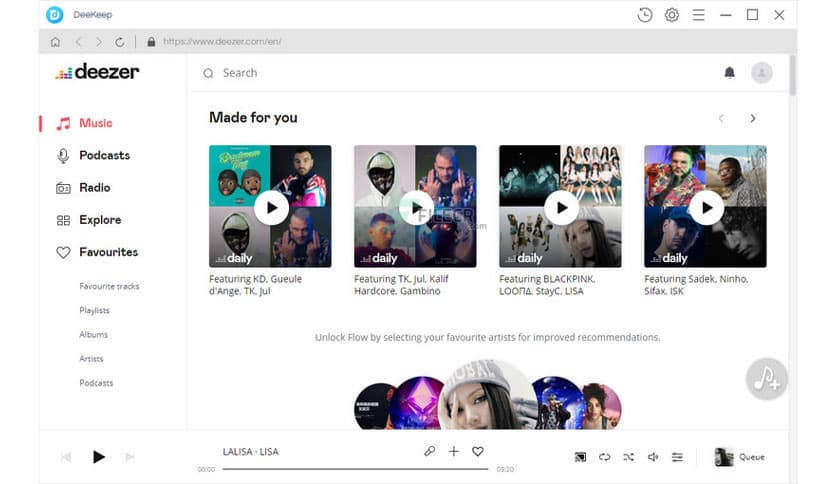Play the daily mix featuring BLACKPINK
The height and width of the screenshot is (484, 836).
coord(561,207)
